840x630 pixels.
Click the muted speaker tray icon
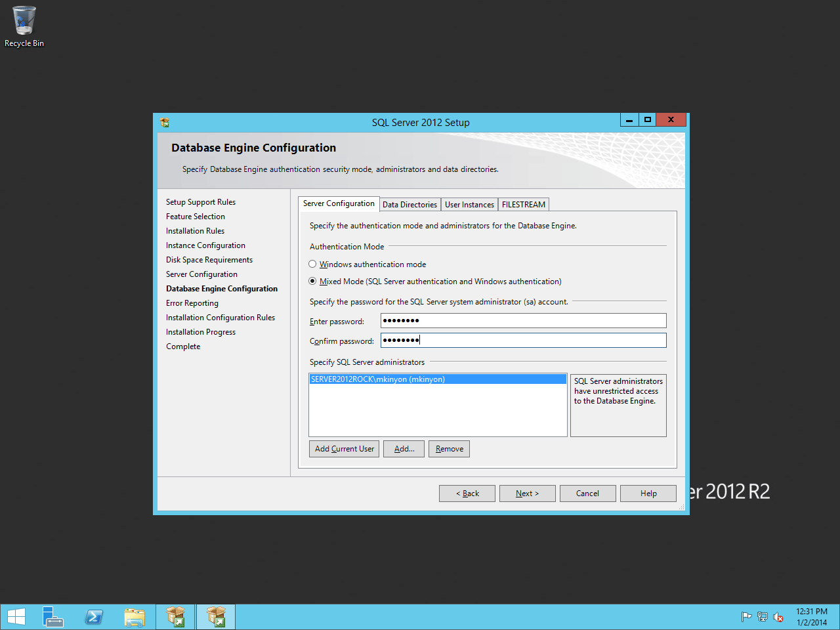(778, 617)
